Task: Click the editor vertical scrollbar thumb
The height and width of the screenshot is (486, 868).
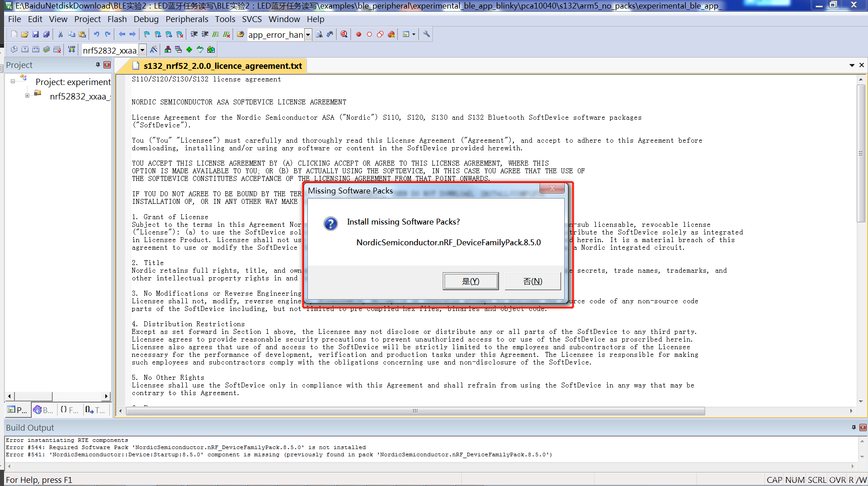Action: tap(861, 153)
